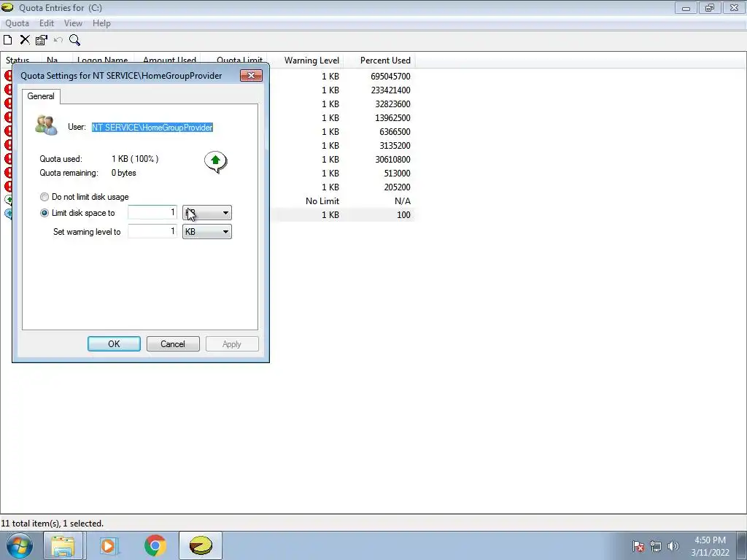Click the warning level value field

click(x=152, y=231)
